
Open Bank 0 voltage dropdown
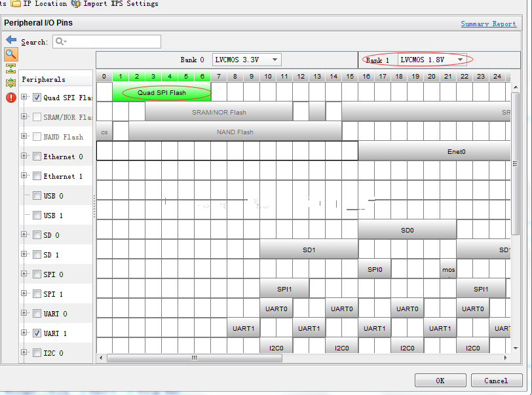[x=275, y=60]
